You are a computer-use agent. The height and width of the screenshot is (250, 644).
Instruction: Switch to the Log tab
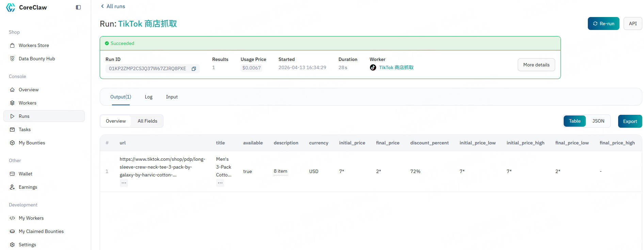148,97
